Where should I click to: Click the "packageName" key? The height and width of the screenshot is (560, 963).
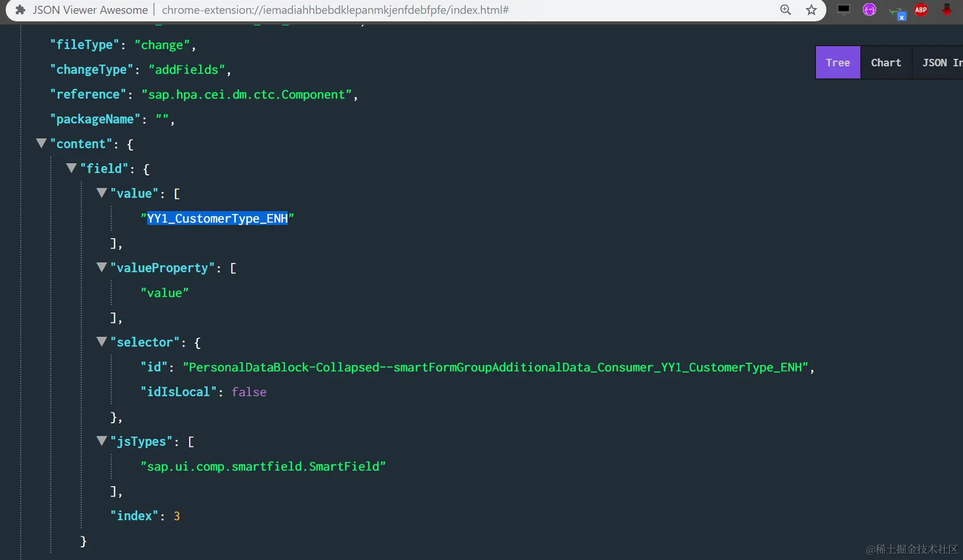[x=95, y=119]
